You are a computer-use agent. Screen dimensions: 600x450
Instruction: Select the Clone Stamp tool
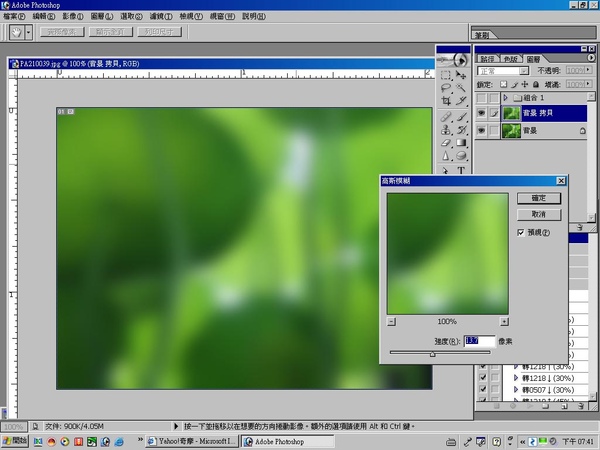446,130
